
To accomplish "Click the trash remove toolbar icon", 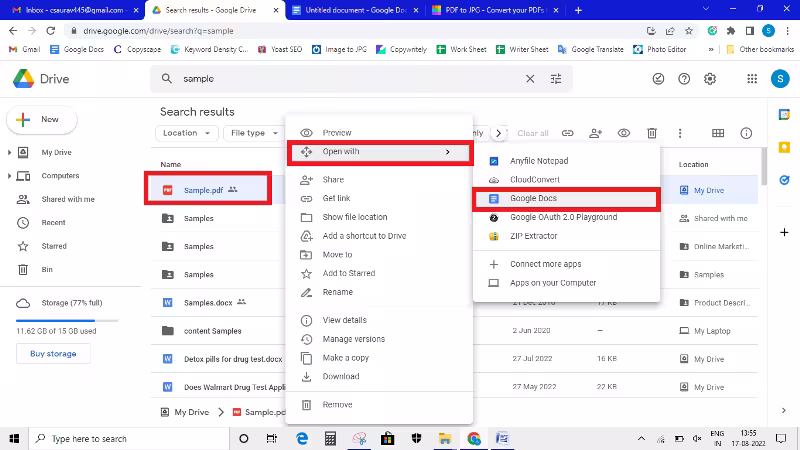I will (x=652, y=133).
